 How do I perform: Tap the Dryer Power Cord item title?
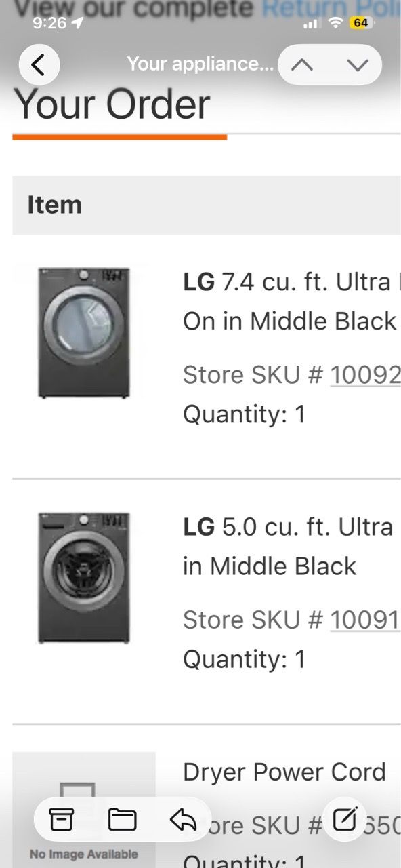click(284, 772)
